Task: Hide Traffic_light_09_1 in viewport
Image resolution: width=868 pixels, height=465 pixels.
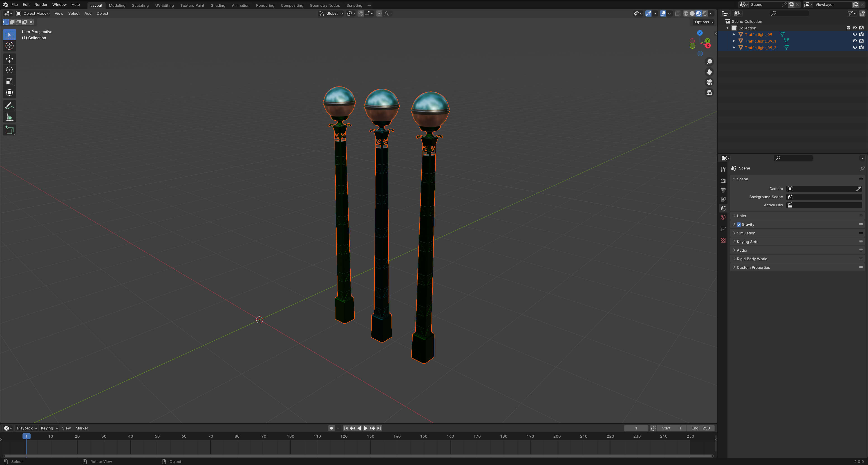Action: 854,41
